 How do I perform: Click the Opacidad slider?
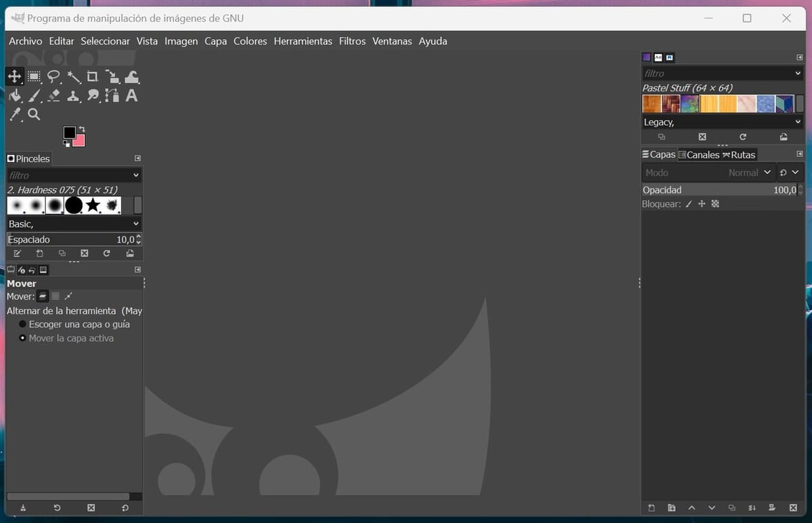pos(719,190)
